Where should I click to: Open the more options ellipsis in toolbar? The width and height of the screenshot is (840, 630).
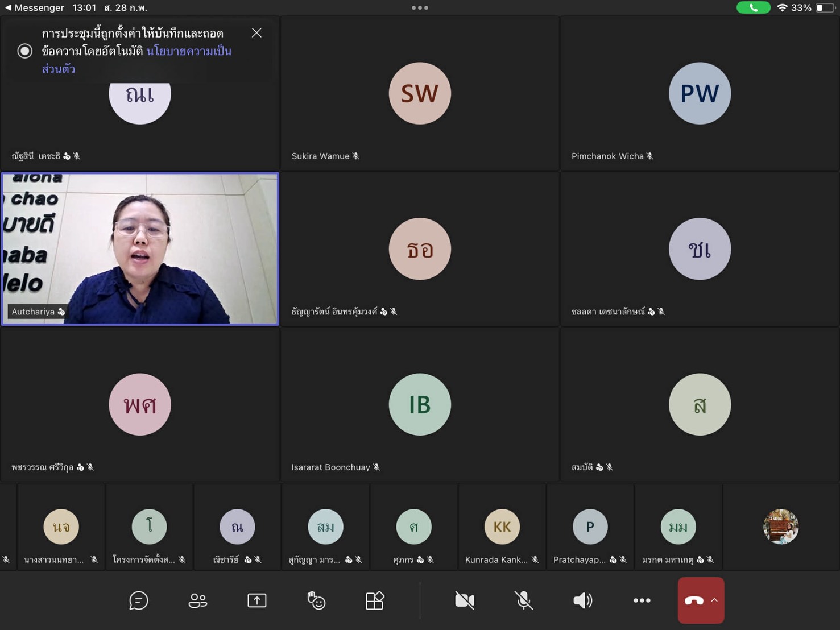tap(642, 600)
